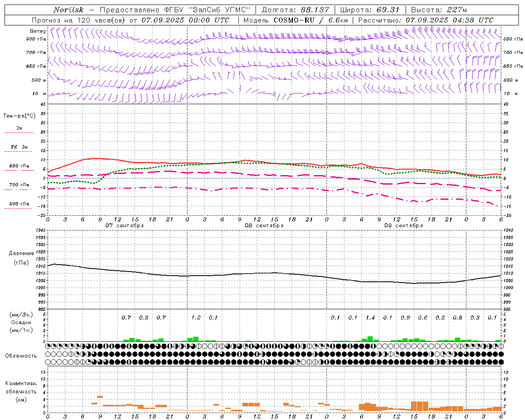The image size is (525, 420).
Task: Click the 'Осадки' precipitation label
Action: [x=21, y=322]
